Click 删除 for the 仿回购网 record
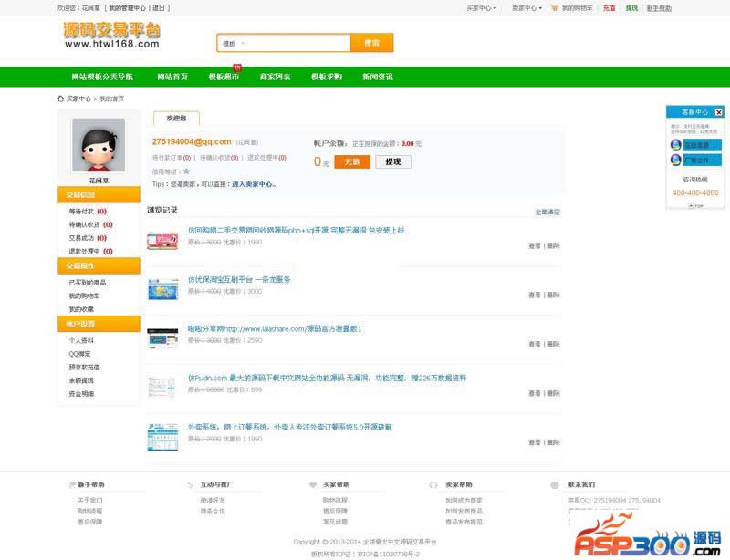This screenshot has height=560, width=730. tap(554, 245)
